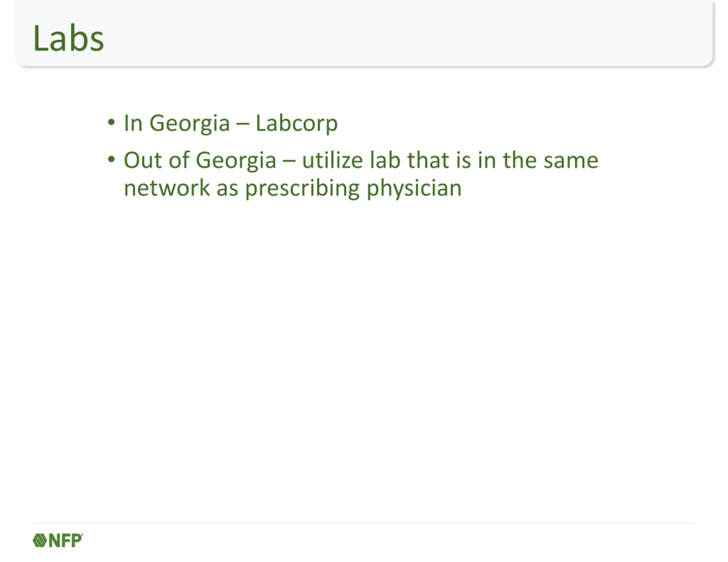Click the words 'prescribing physician'

tap(353, 189)
